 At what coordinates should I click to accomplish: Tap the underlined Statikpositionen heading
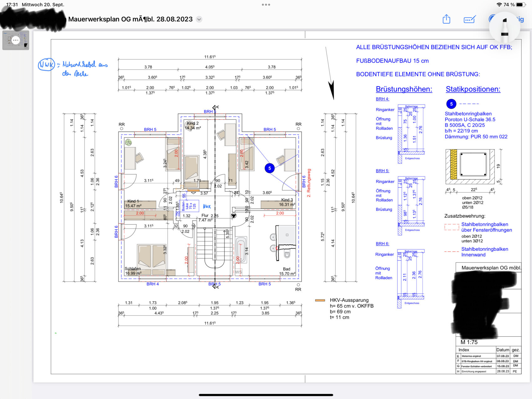[x=473, y=89]
